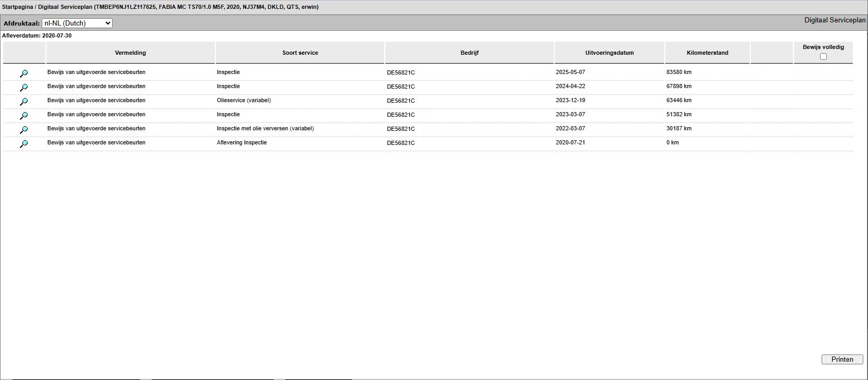The height and width of the screenshot is (380, 868).
Task: Open details for the 2025-05-07 inspection
Action: click(x=24, y=73)
